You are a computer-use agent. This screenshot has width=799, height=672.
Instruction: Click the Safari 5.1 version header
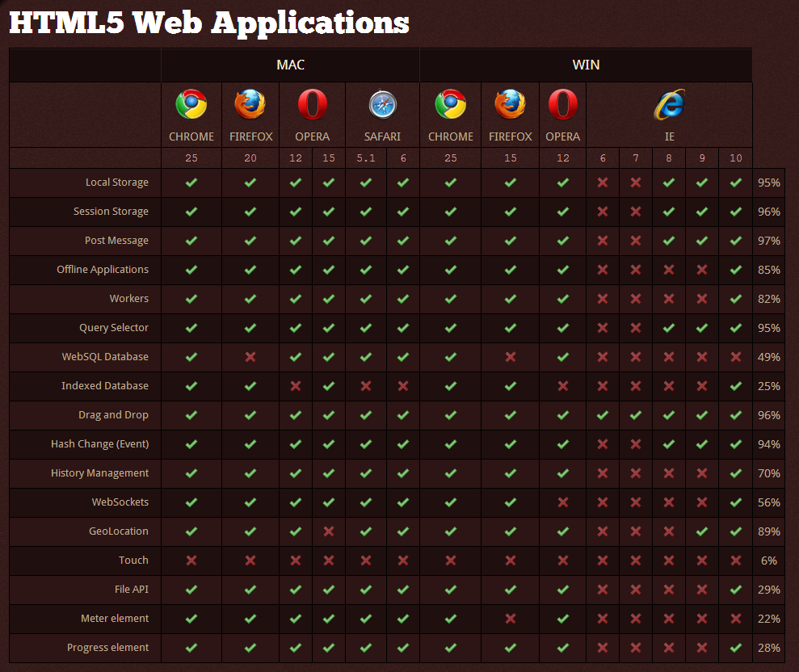365,158
